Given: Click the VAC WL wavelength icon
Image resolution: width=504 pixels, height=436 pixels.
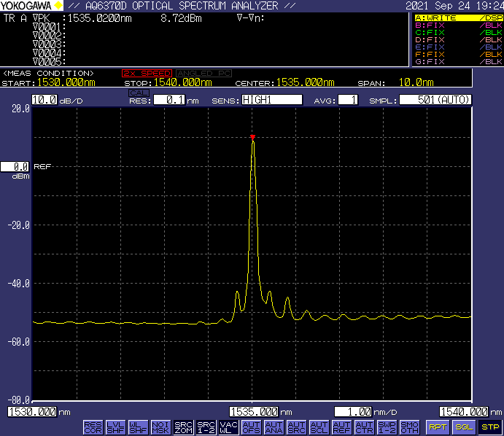Looking at the screenshot, I should point(229,427).
